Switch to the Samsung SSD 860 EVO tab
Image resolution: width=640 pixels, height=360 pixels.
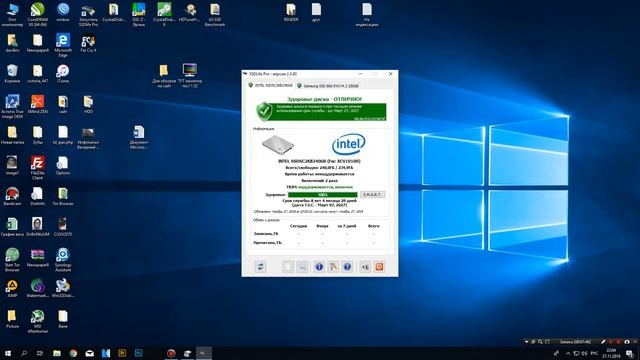(x=328, y=86)
